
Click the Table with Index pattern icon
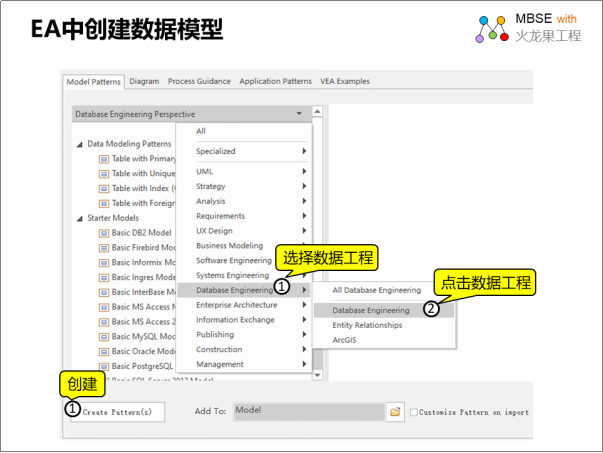coord(103,189)
